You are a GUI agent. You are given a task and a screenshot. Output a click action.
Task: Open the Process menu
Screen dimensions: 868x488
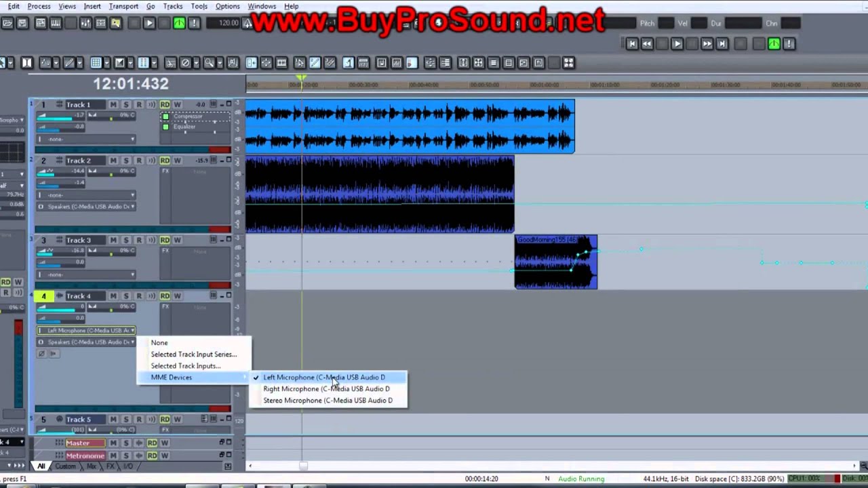coord(39,6)
